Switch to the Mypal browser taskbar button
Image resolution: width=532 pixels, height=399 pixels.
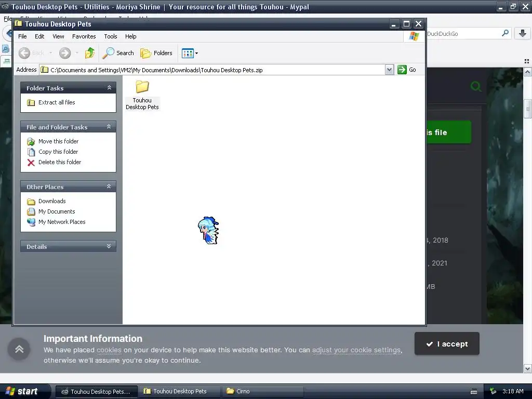(x=97, y=392)
